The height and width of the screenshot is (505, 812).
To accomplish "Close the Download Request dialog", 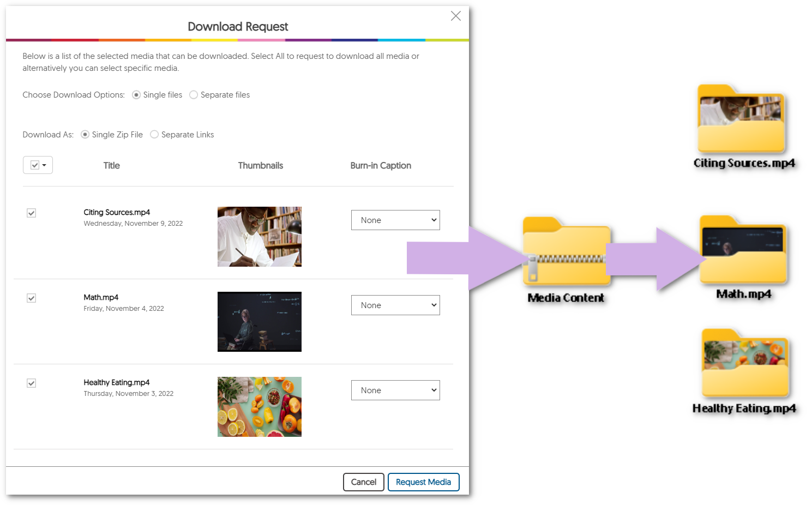I will tap(456, 16).
